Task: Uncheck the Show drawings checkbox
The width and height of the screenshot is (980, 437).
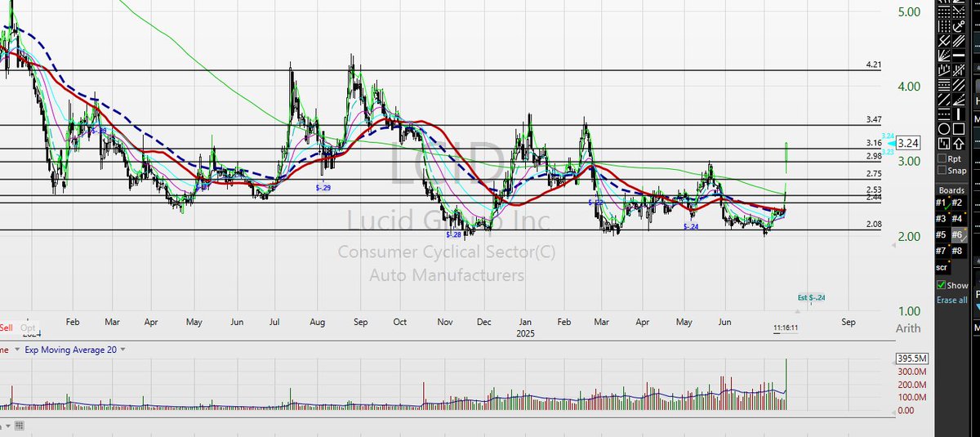Action: point(942,285)
